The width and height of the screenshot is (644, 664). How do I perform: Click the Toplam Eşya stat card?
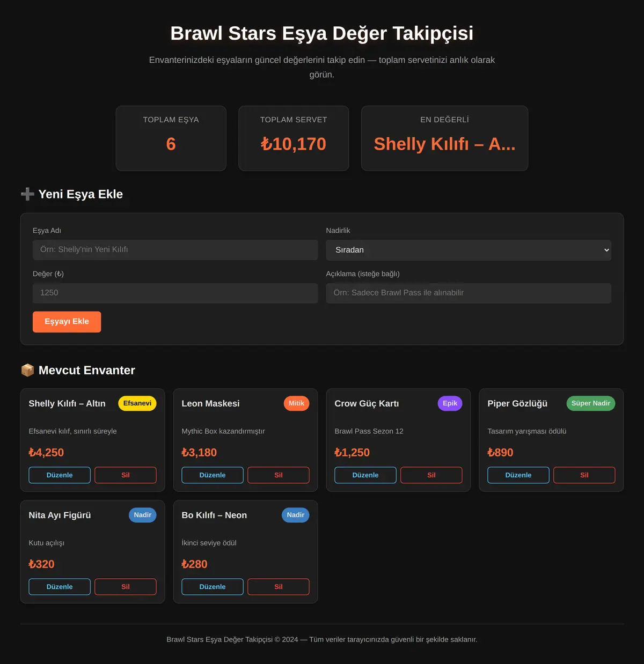point(171,138)
